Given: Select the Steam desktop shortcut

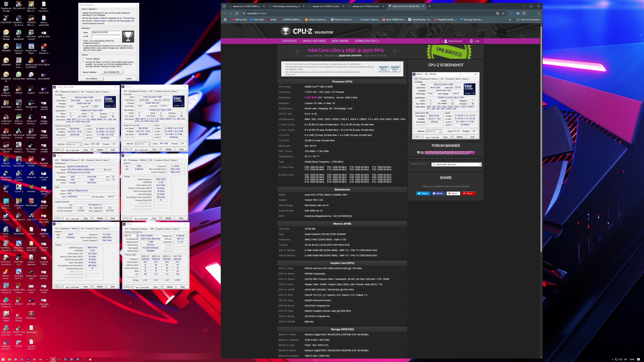Looking at the screenshot, I should coord(6,217).
